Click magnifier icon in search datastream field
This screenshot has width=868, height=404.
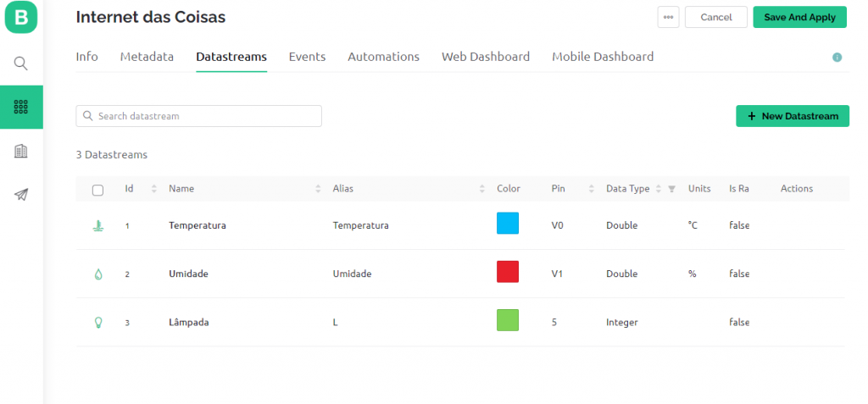pyautogui.click(x=87, y=116)
